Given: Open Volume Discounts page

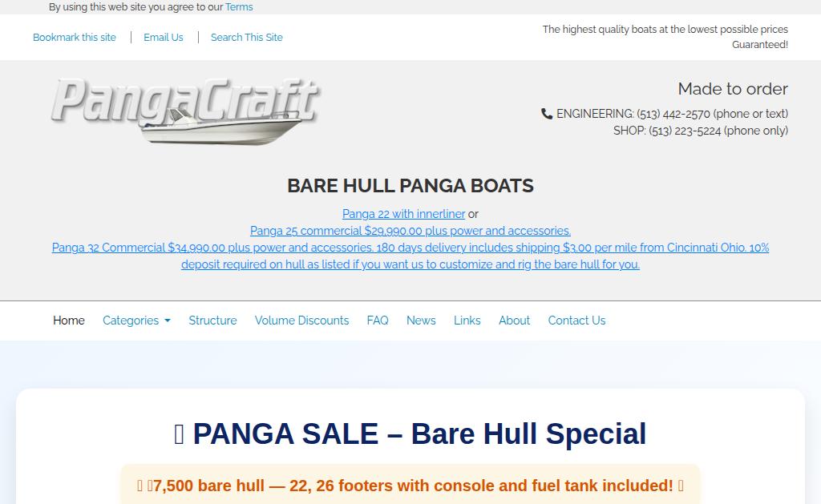Looking at the screenshot, I should [301, 321].
